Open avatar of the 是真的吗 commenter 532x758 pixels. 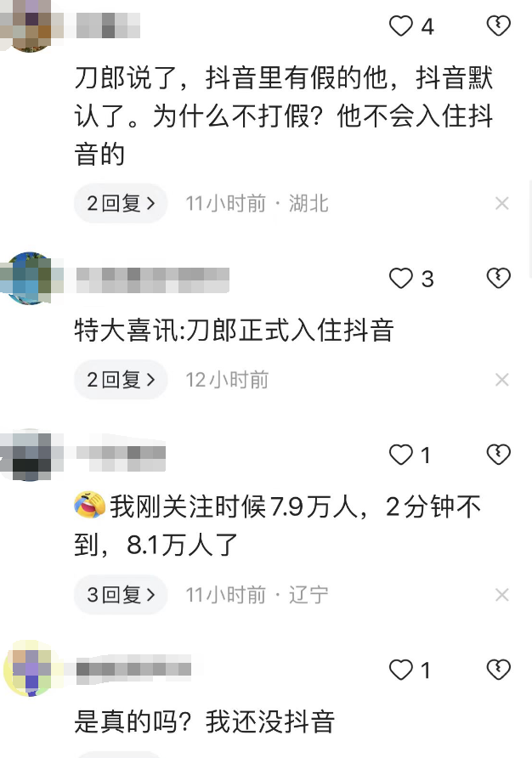pyautogui.click(x=29, y=670)
